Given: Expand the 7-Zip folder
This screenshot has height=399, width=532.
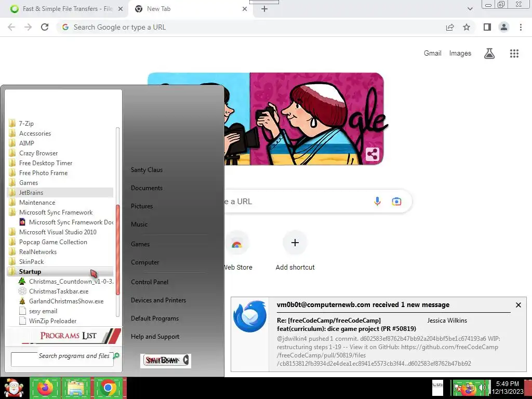Looking at the screenshot, I should [x=60, y=124].
